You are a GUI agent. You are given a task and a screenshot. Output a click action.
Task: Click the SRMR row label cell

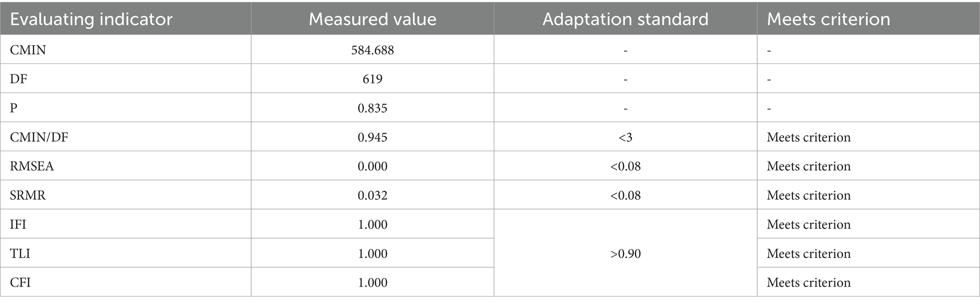28,195
